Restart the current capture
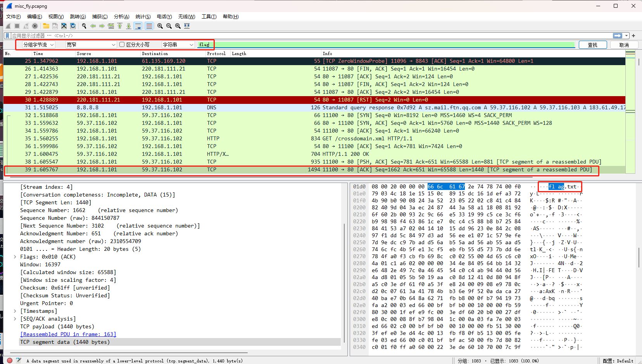642x364 pixels. pyautogui.click(x=26, y=26)
